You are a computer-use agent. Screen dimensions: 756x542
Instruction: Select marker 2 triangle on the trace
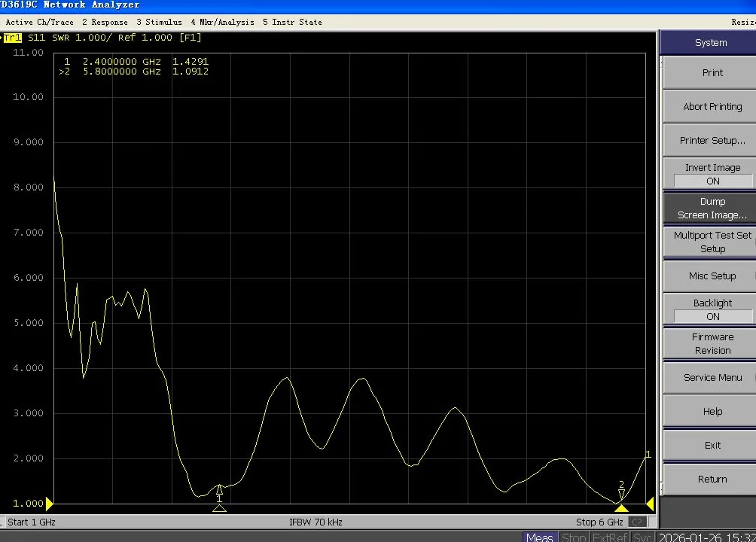(621, 495)
